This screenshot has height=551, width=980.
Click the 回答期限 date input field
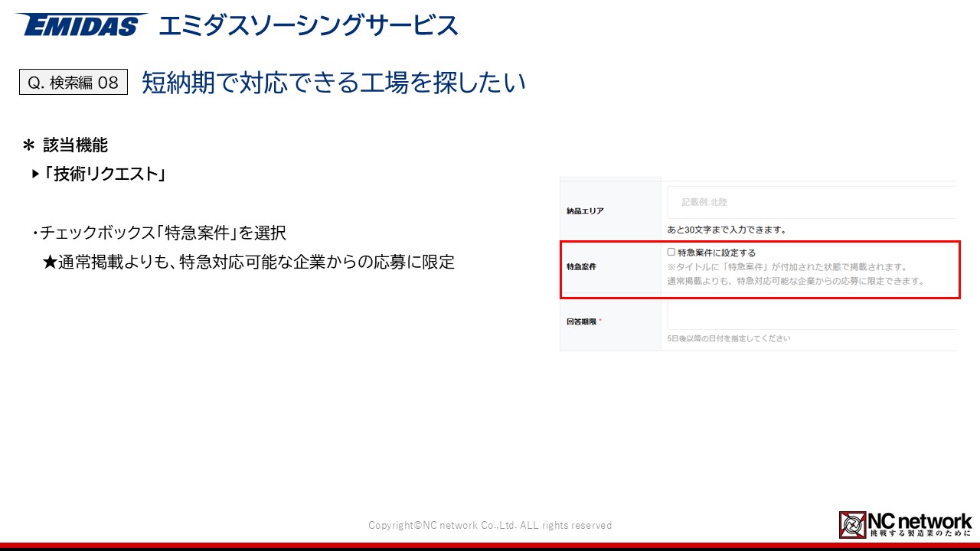(x=812, y=315)
